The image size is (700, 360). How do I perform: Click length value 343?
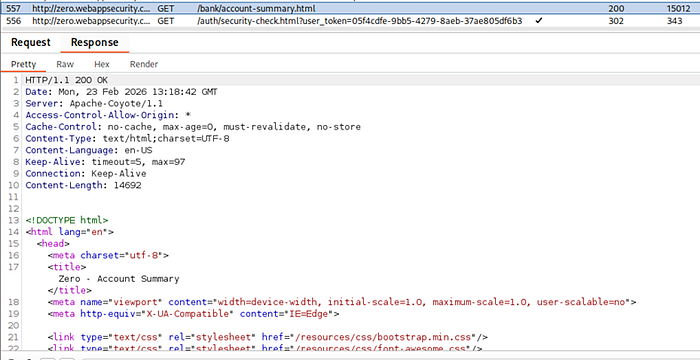tap(674, 21)
